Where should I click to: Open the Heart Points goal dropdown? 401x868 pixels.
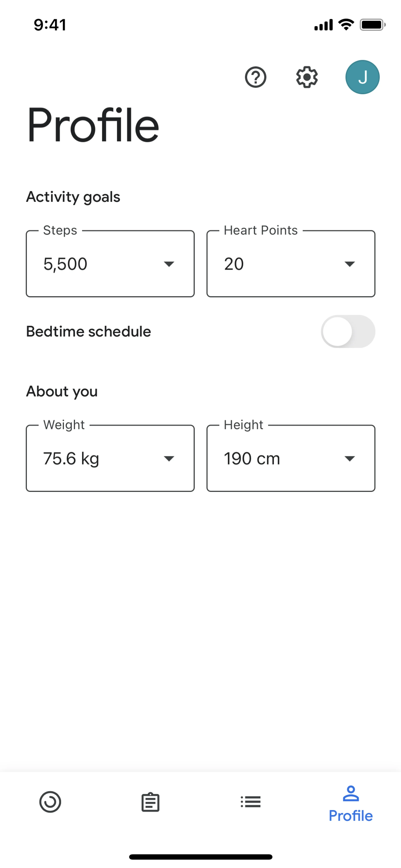pos(349,264)
